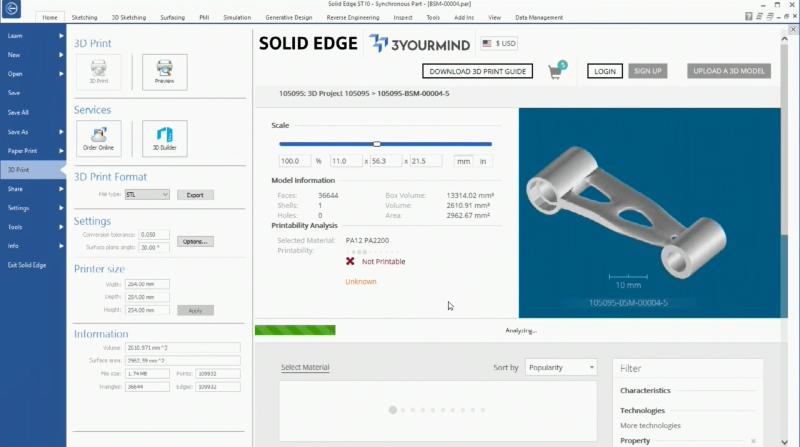Click Download 3D Print Guide
800x447 pixels.
click(477, 71)
